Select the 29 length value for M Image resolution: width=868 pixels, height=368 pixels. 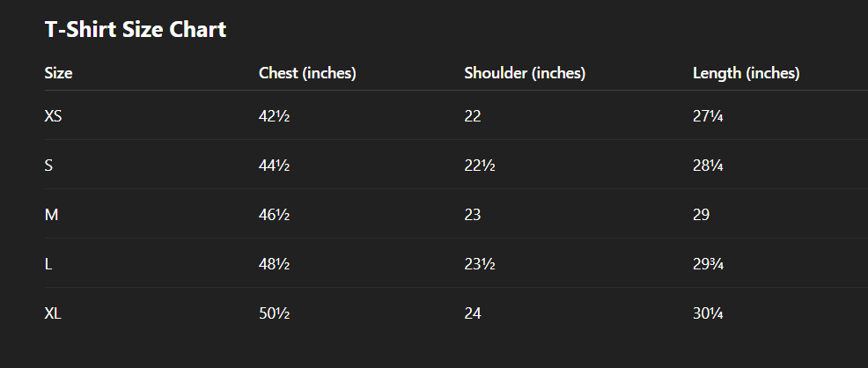click(x=702, y=214)
